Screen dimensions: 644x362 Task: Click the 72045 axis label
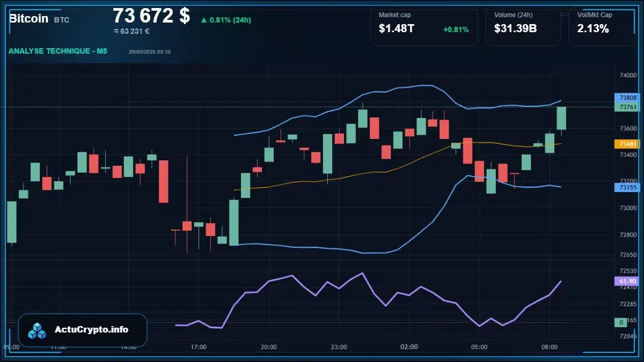[x=628, y=336]
